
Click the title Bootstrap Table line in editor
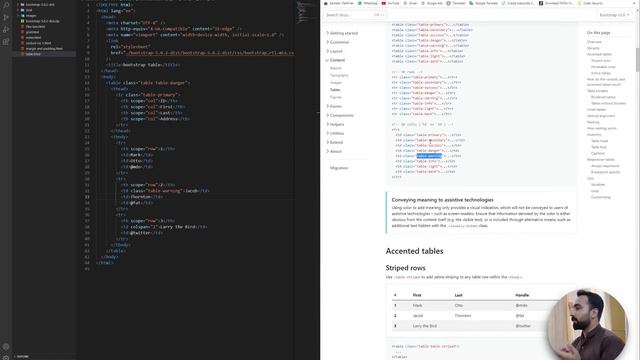(143, 64)
